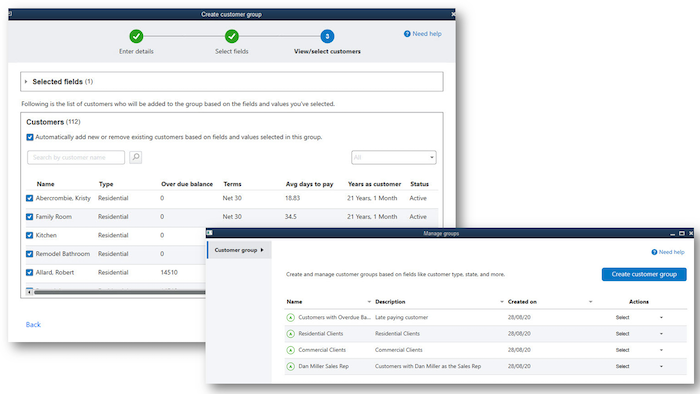Toggle the automatically add or remove customers checkbox
The width and height of the screenshot is (700, 394).
pos(30,137)
